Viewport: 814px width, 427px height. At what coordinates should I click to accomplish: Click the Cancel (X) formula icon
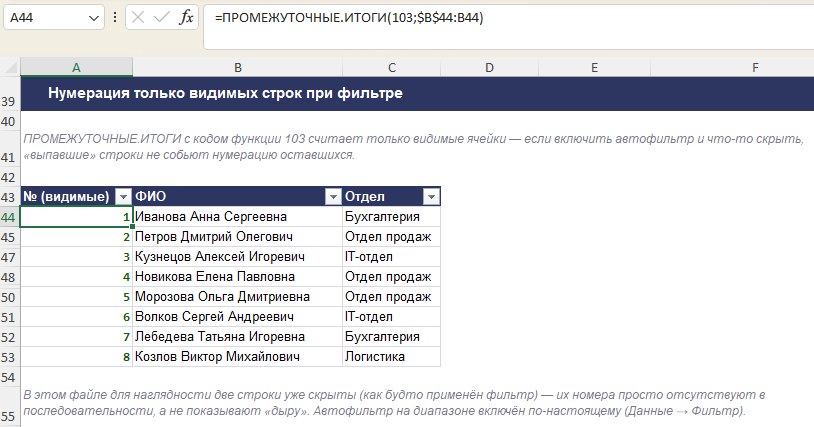138,18
